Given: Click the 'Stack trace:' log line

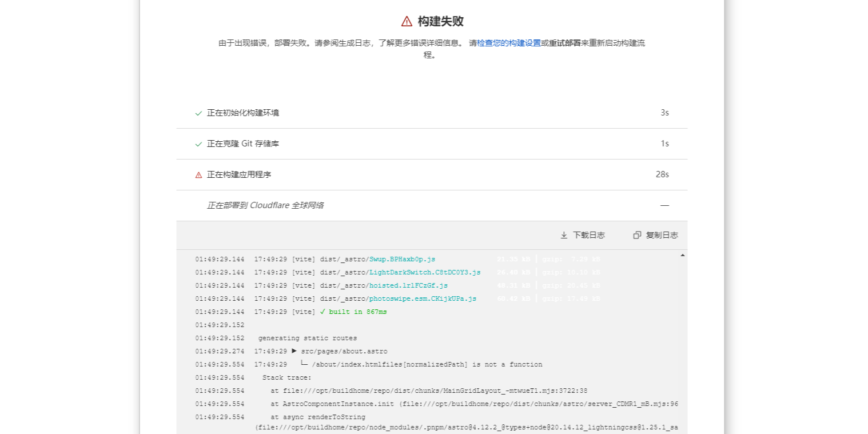Looking at the screenshot, I should pyautogui.click(x=286, y=377).
